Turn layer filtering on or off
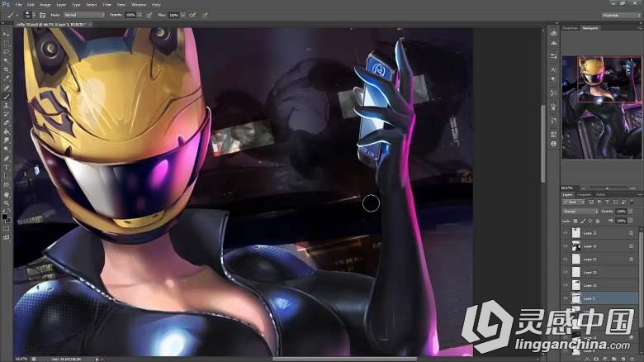Image resolution: width=644 pixels, height=362 pixels. tap(632, 202)
